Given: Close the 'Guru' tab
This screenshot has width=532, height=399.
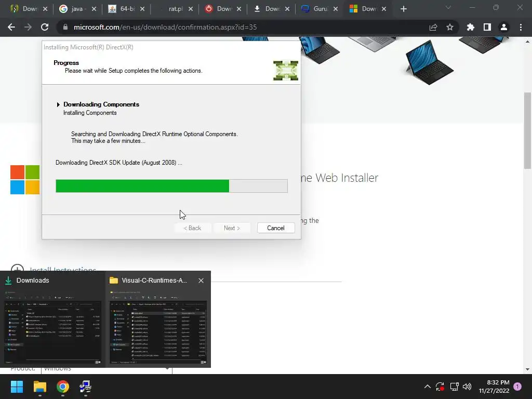Looking at the screenshot, I should click(336, 9).
